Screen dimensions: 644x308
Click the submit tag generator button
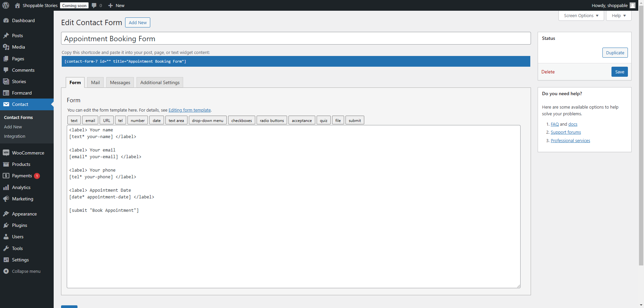(x=355, y=120)
